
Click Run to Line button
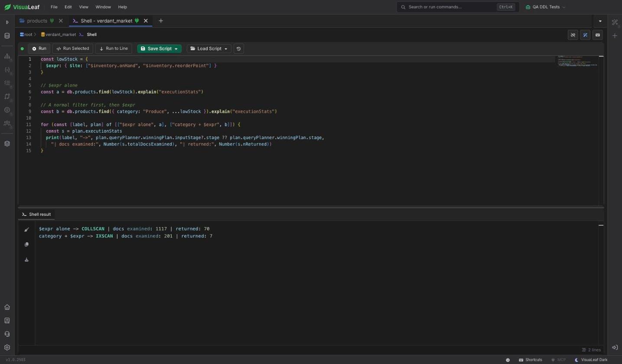(113, 49)
